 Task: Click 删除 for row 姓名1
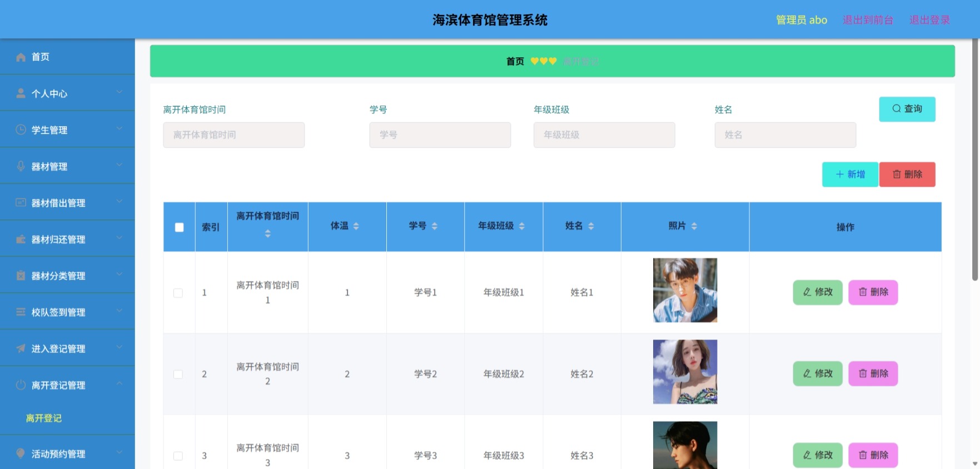click(873, 292)
